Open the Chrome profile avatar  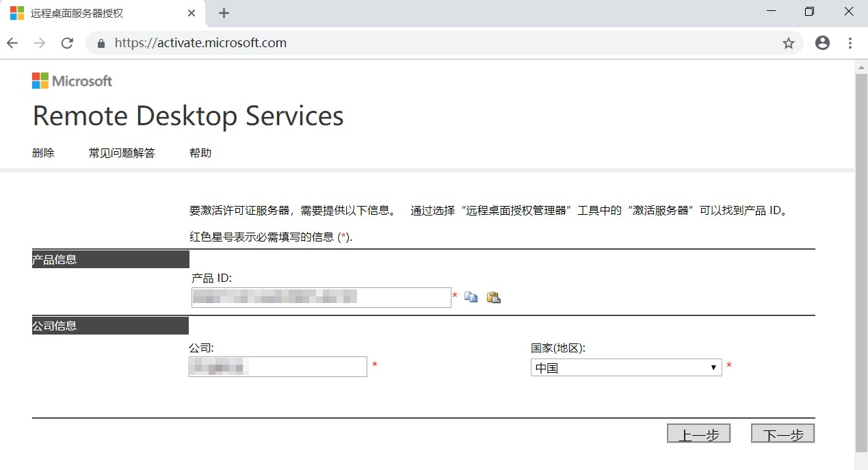tap(823, 43)
